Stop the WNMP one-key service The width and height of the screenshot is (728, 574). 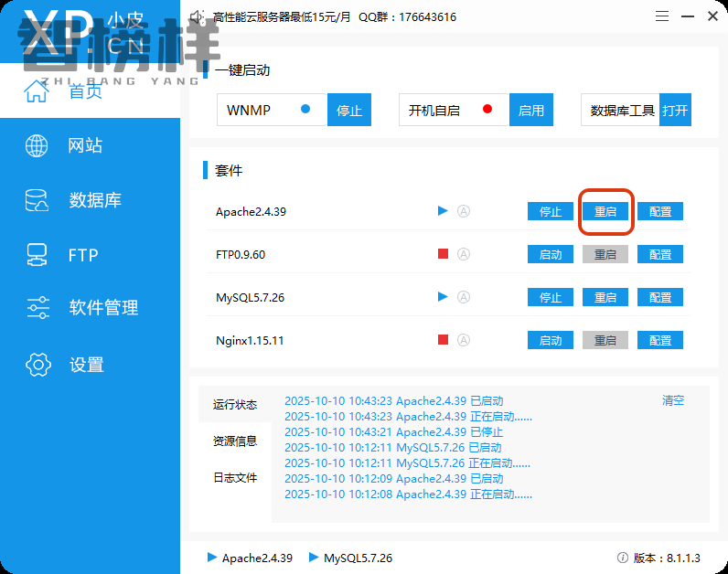349,110
